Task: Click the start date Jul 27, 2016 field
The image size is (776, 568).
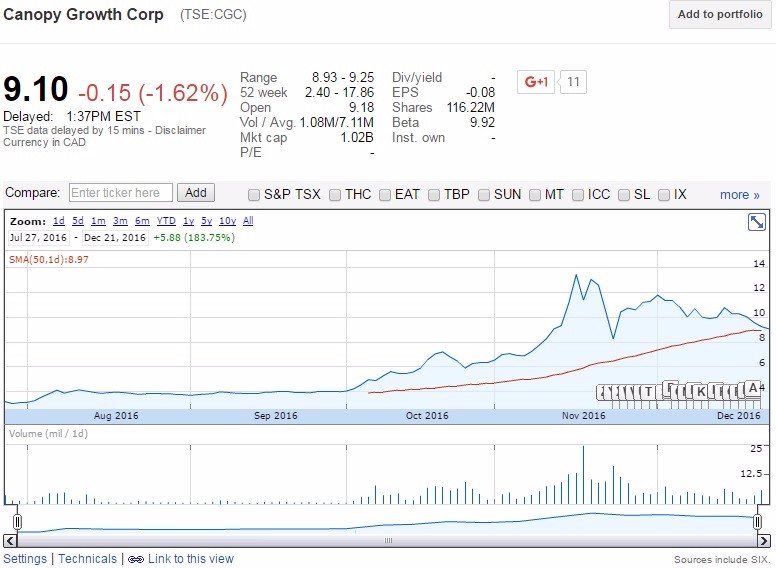Action: pos(39,238)
